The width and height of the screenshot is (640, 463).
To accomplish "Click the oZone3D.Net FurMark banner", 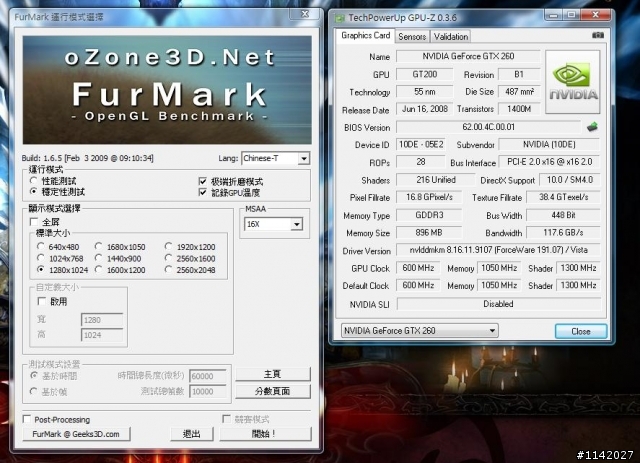I will 167,90.
